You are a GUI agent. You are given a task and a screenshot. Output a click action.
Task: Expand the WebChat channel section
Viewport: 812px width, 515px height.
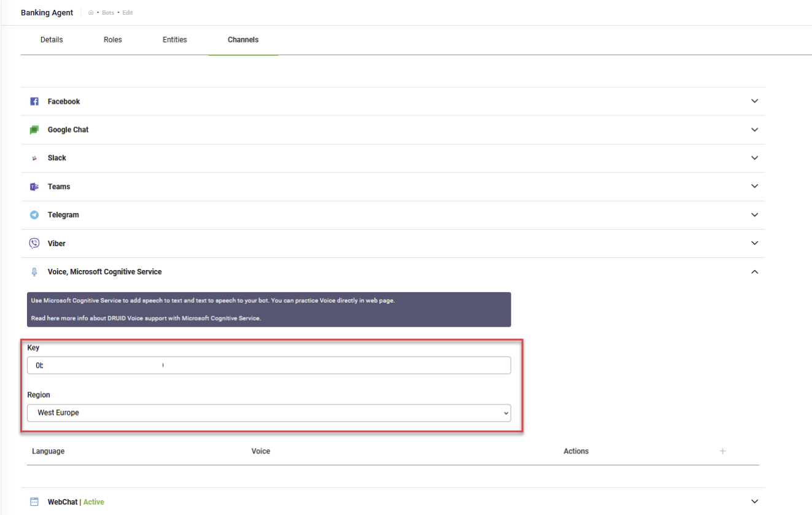click(x=755, y=501)
